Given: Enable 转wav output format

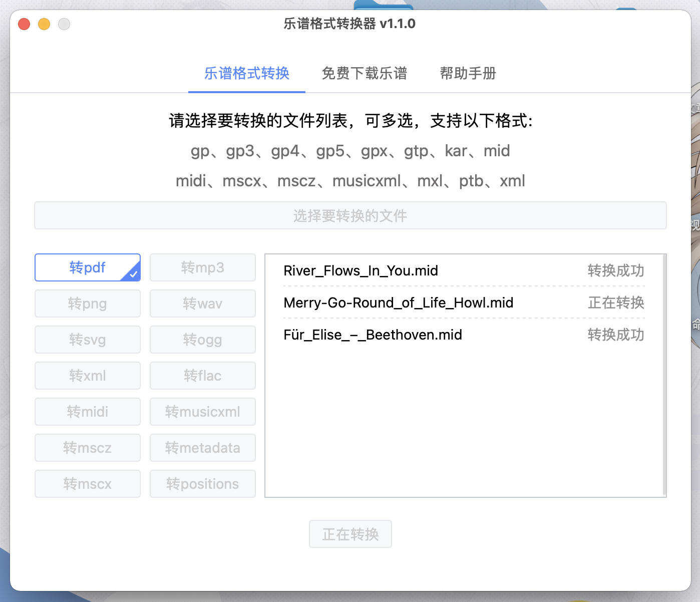Looking at the screenshot, I should pos(202,304).
